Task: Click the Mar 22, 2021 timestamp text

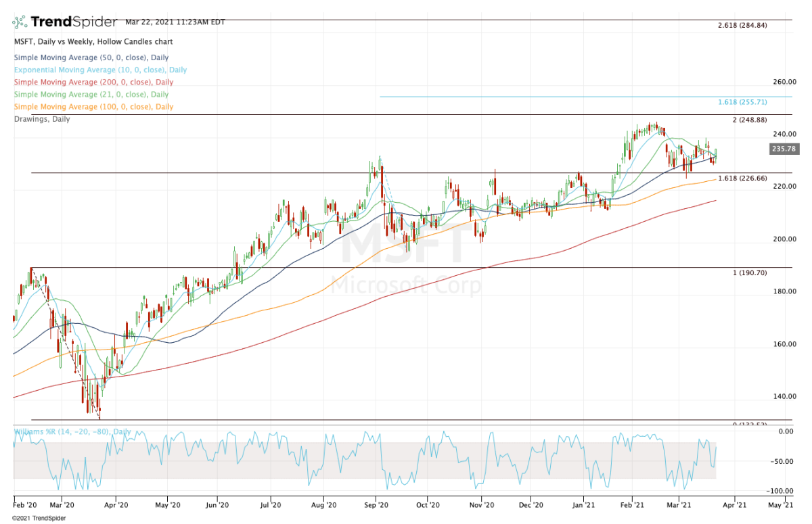Action: (x=175, y=22)
